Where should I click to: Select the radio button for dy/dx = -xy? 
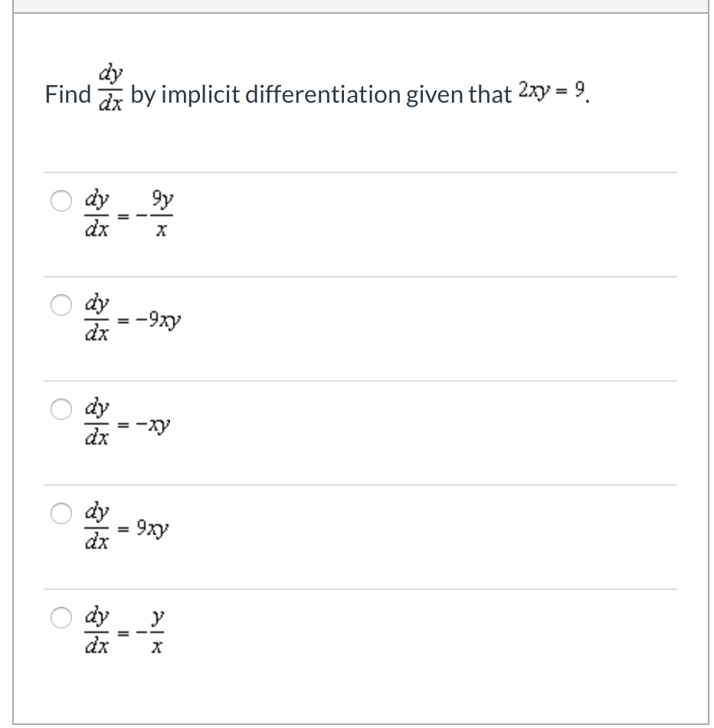pos(61,408)
